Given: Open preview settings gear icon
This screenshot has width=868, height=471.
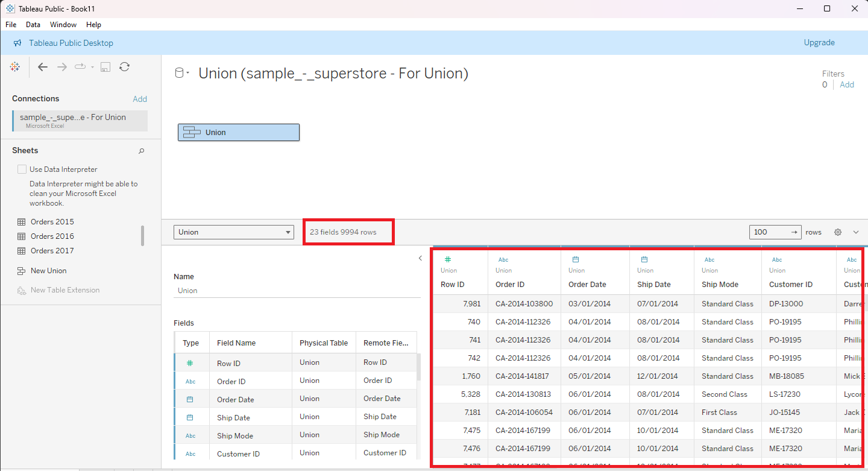Looking at the screenshot, I should point(838,232).
